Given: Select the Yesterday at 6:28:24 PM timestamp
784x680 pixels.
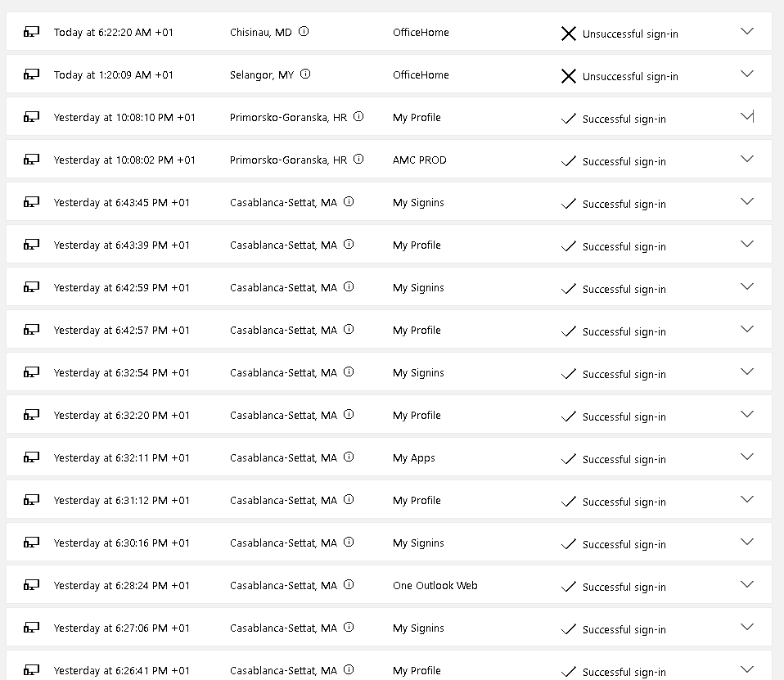Looking at the screenshot, I should tap(124, 585).
